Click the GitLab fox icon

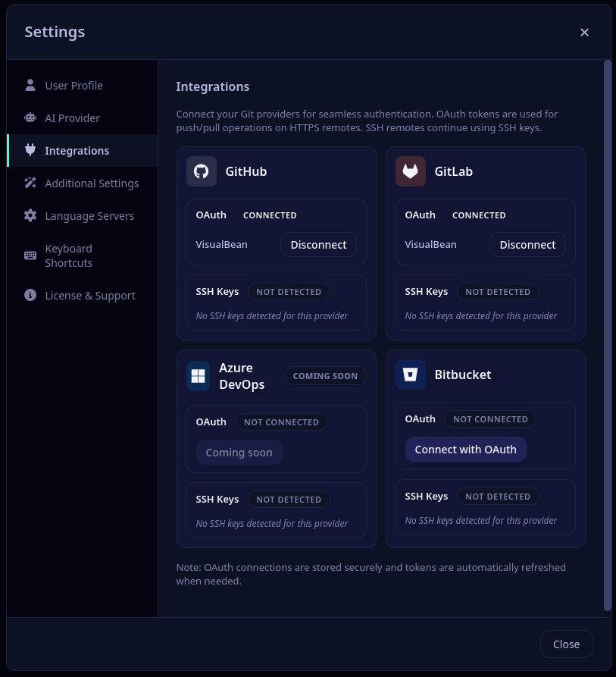411,171
